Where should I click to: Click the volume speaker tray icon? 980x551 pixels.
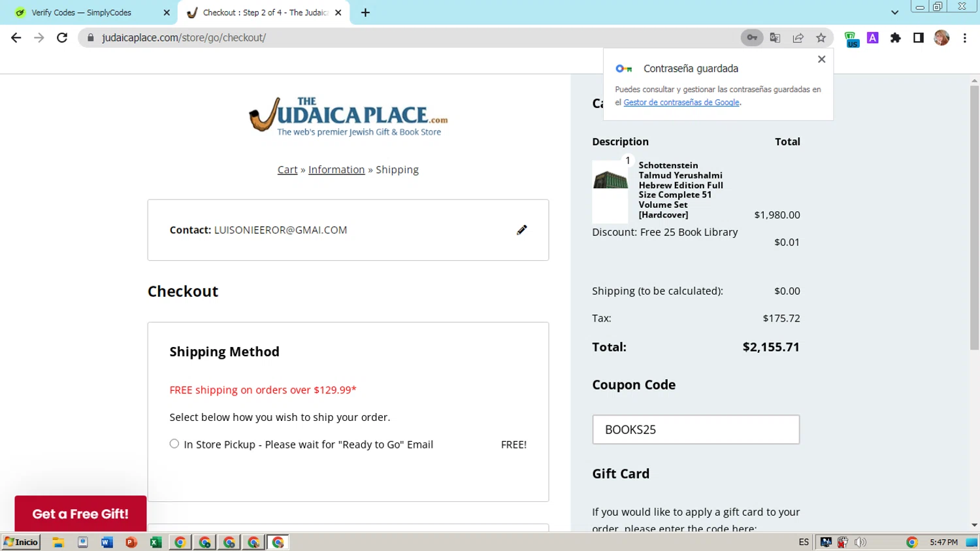tap(860, 543)
